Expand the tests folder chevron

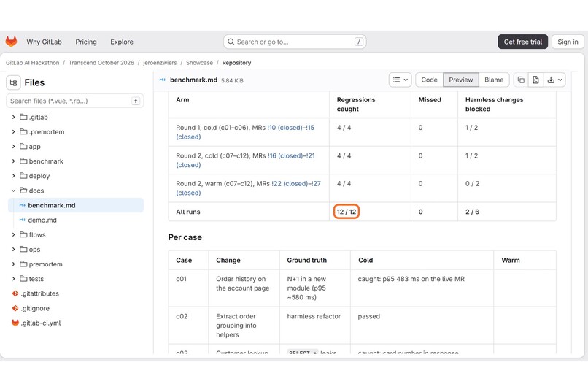(14, 279)
